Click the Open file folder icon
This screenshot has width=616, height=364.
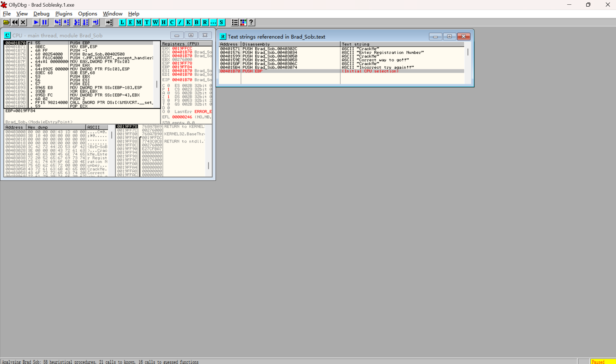coord(6,22)
